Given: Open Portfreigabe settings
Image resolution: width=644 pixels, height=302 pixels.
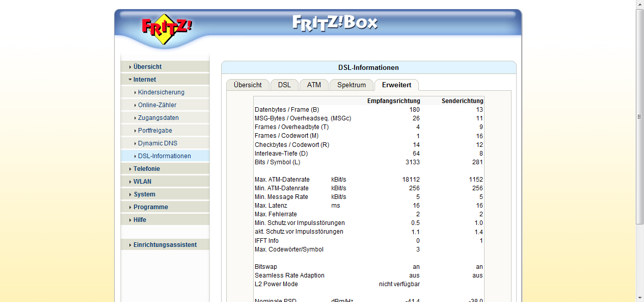Looking at the screenshot, I should (x=155, y=131).
